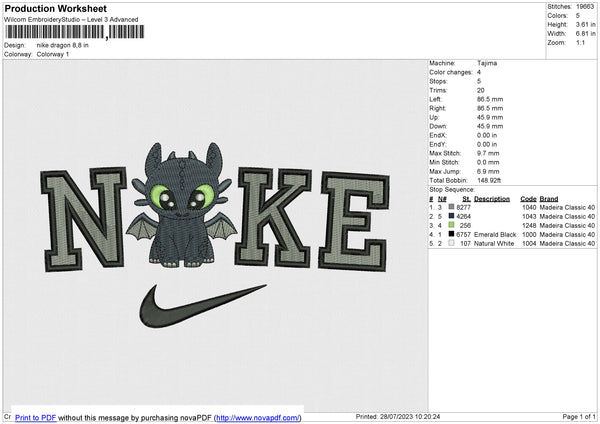This screenshot has width=600, height=424.
Task: Select the dark navy swatch for code 1043
Action: pyautogui.click(x=451, y=216)
